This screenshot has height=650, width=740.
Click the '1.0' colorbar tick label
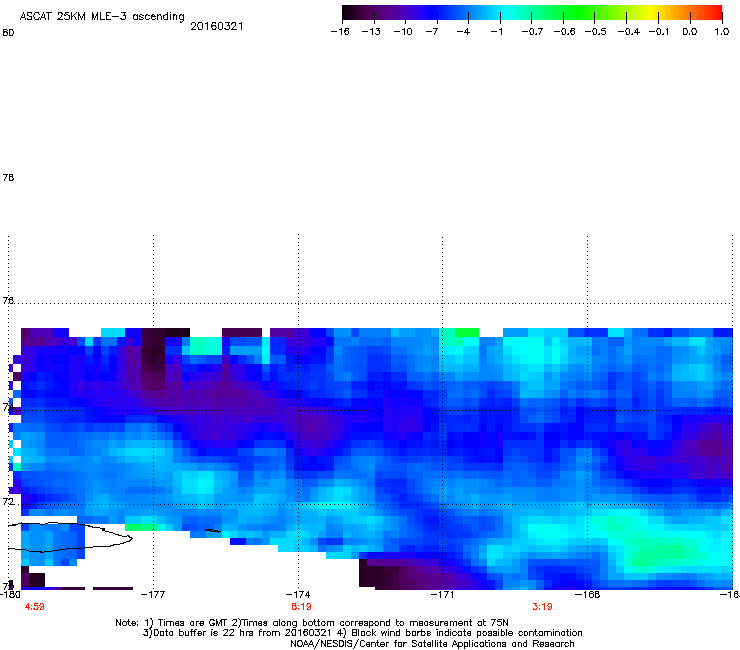point(722,32)
